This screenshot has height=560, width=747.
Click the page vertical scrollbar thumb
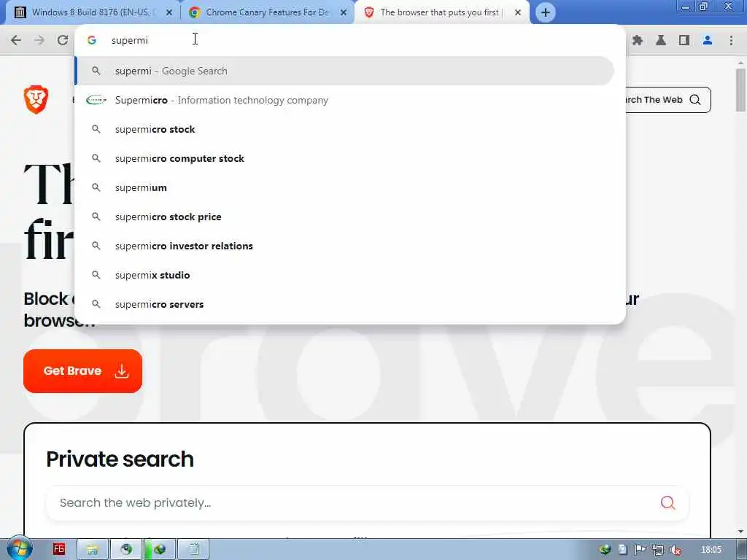pos(740,90)
